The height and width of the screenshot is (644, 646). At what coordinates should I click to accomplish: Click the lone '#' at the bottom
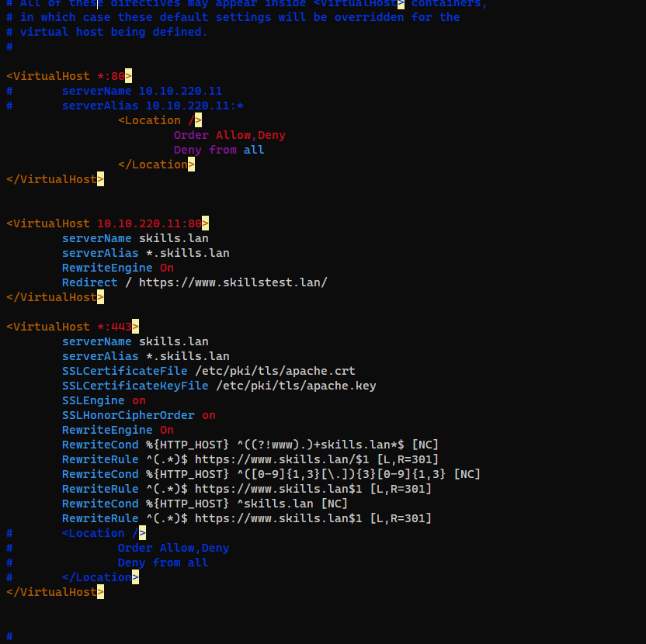[9, 636]
